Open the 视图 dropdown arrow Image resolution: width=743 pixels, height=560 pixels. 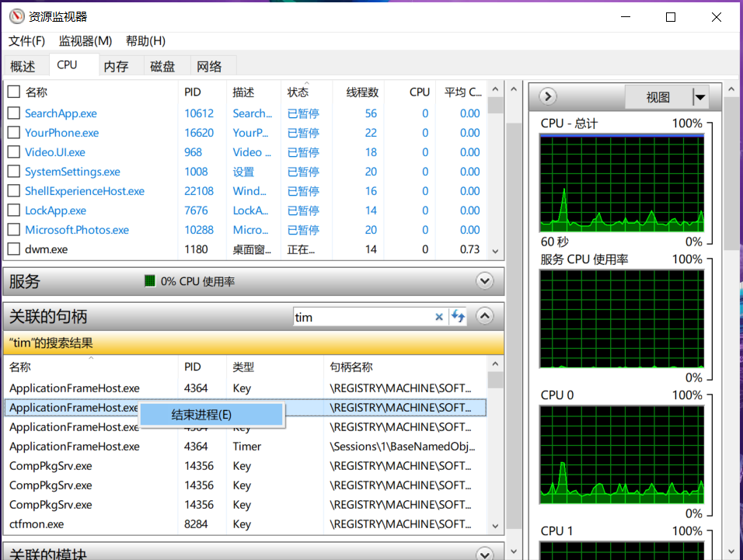[700, 97]
